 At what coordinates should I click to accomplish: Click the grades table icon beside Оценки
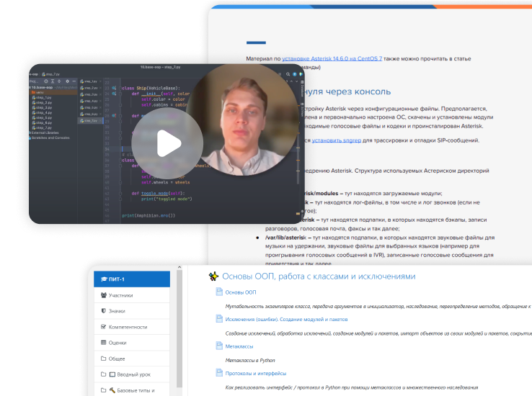click(104, 343)
